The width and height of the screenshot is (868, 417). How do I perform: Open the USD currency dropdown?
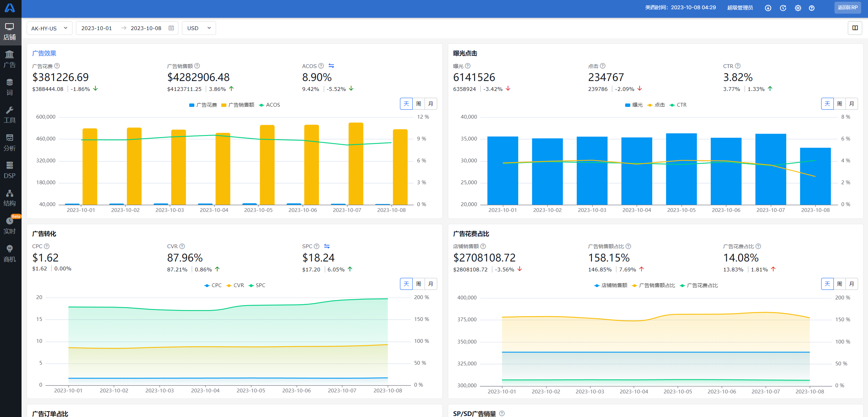click(199, 28)
